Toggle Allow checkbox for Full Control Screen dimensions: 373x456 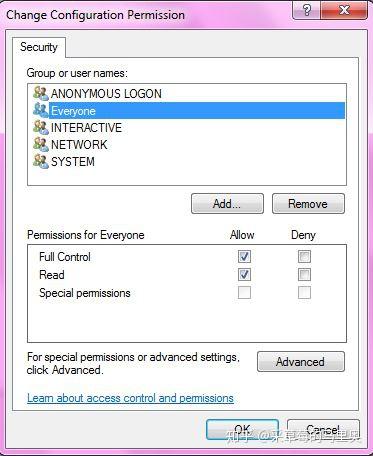[244, 256]
